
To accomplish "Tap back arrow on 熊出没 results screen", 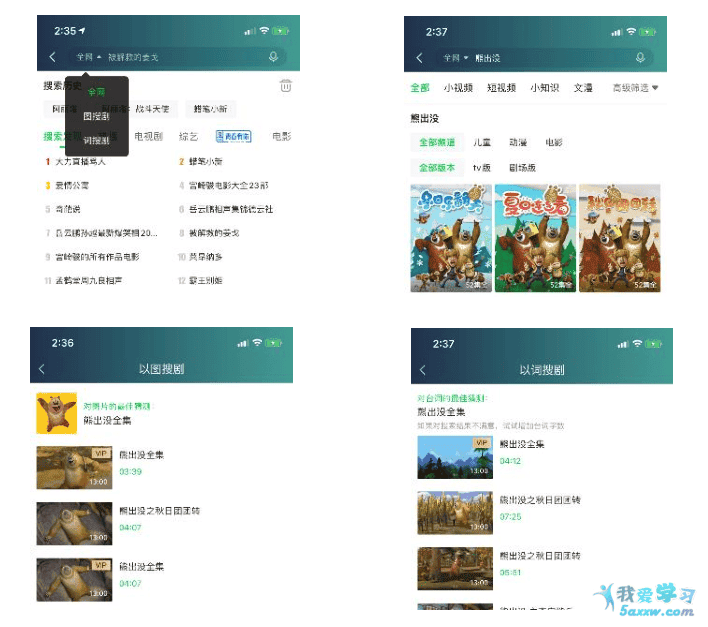I will point(419,58).
